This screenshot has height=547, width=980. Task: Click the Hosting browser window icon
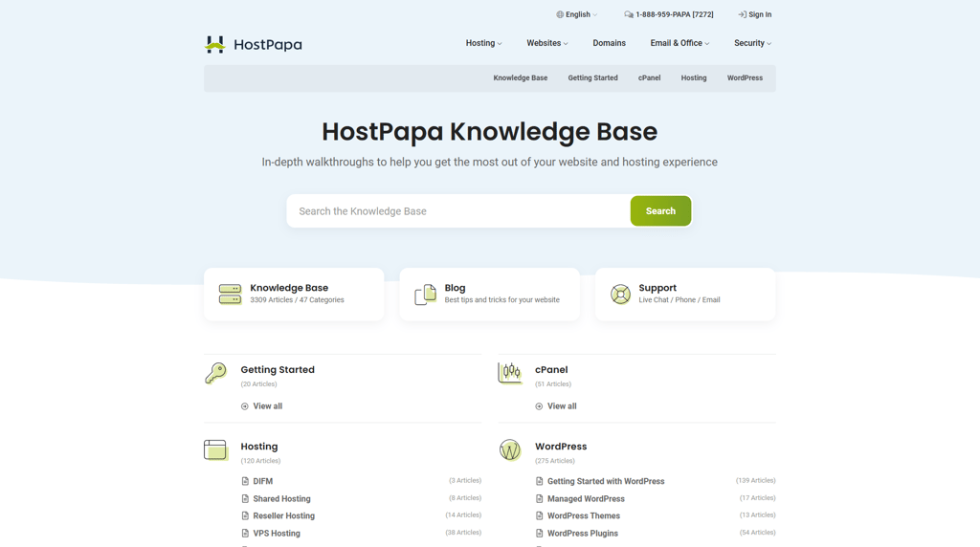tap(215, 450)
